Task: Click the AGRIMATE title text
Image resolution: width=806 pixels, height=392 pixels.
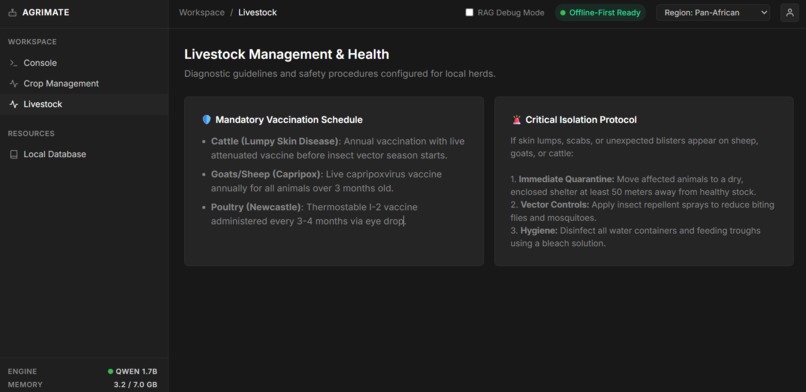Action: point(46,12)
